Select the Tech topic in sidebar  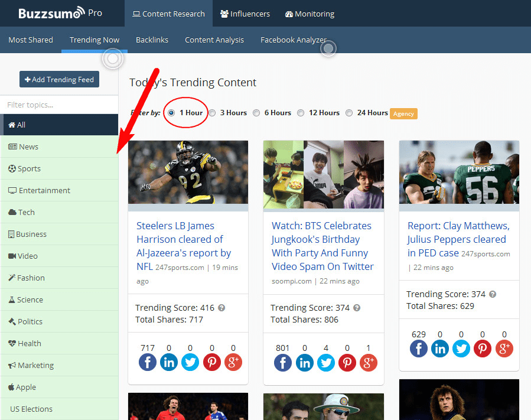pos(59,213)
